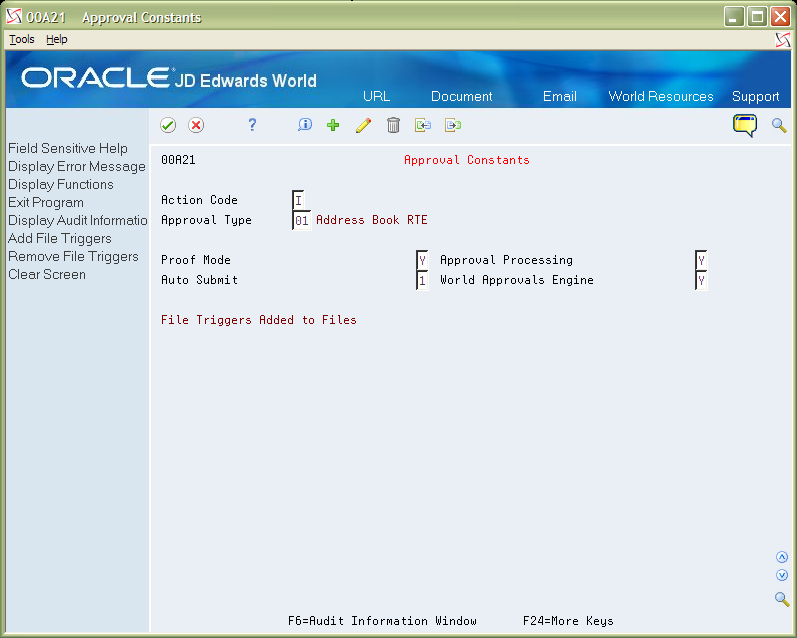
Task: Click F24=More Keys function key
Action: 568,621
